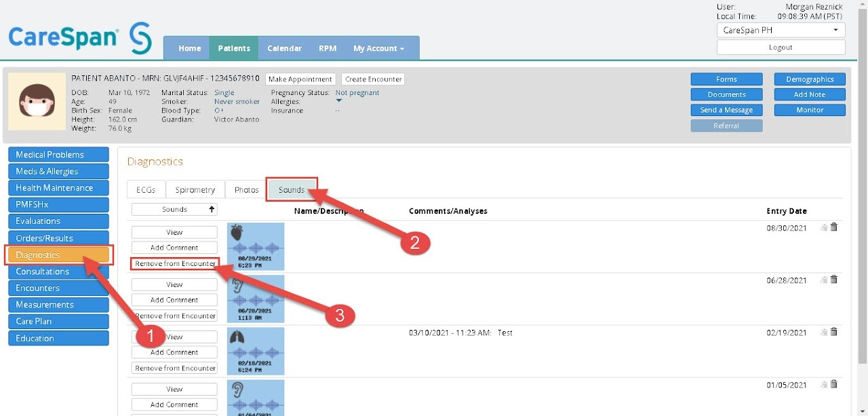This screenshot has height=416, width=868.
Task: Click the gray icon beside 02/19/2021 trash
Action: [824, 333]
